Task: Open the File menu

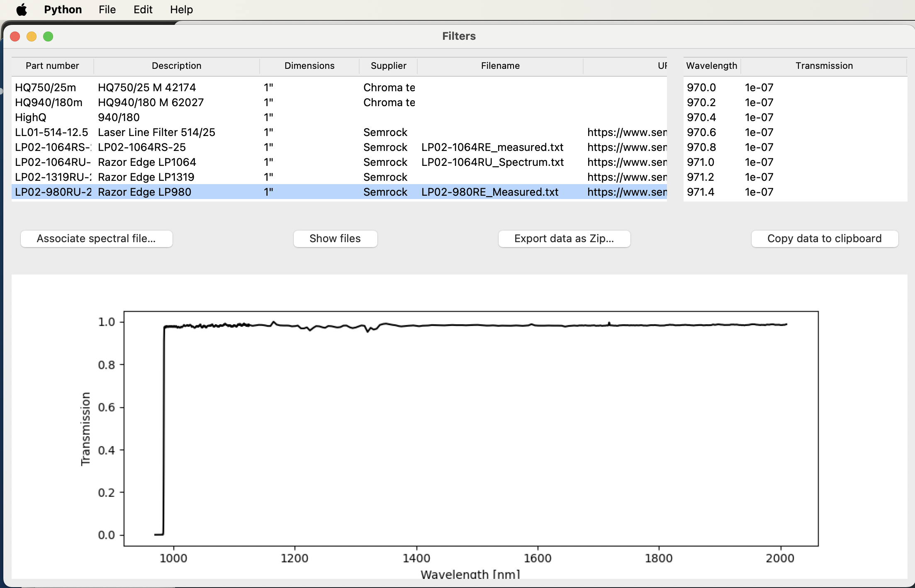Action: 107,9
